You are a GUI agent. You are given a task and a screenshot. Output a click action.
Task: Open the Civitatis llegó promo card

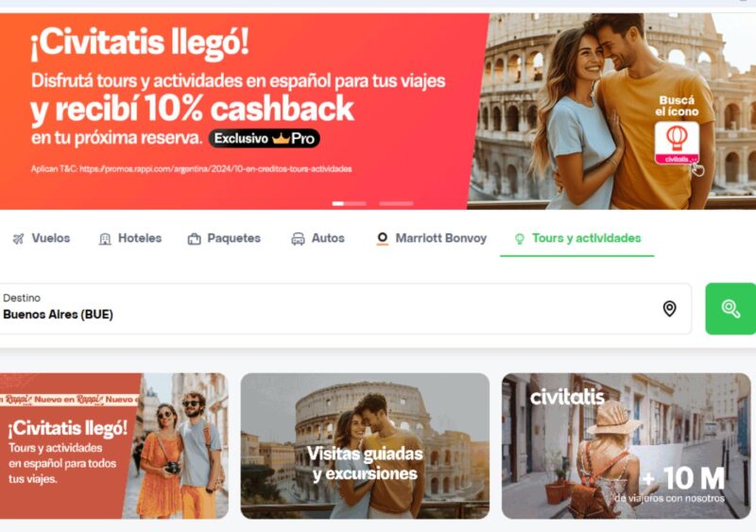[113, 446]
